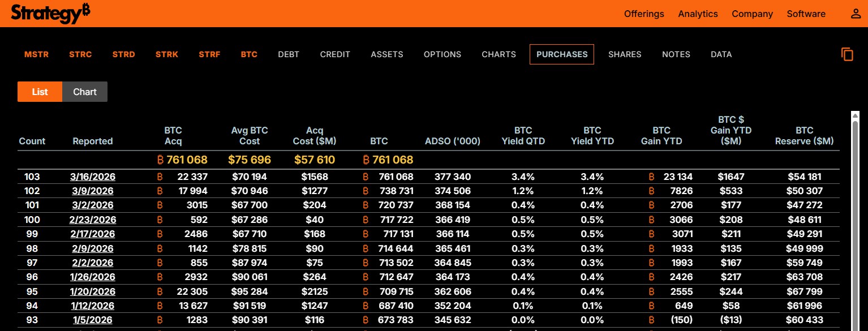Expand the Company menu
Viewport: 868px width, 331px height.
752,14
